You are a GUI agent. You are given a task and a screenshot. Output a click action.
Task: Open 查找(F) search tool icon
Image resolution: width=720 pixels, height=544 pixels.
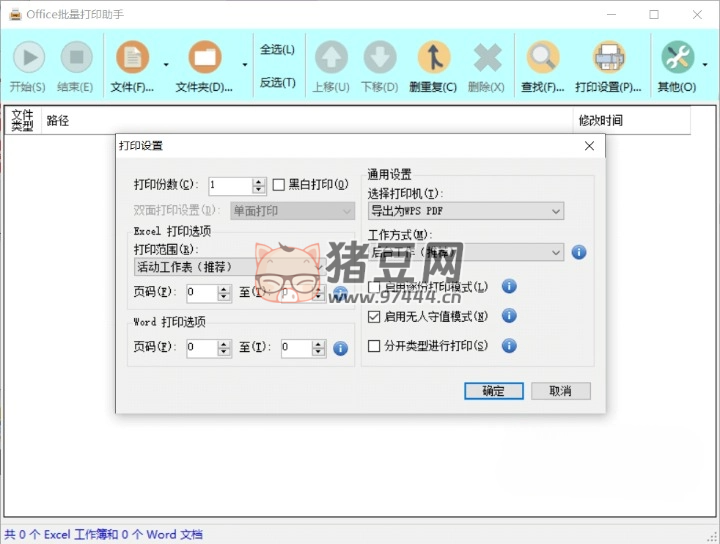click(543, 57)
